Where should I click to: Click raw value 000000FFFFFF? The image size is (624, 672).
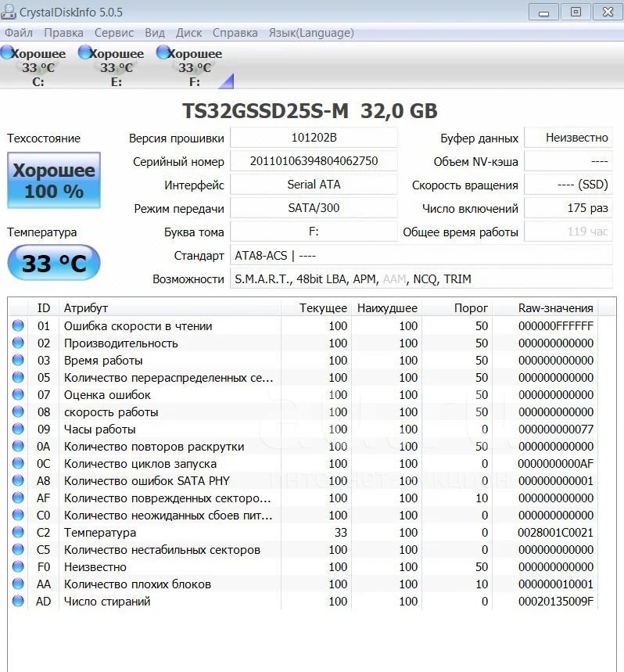(x=555, y=326)
